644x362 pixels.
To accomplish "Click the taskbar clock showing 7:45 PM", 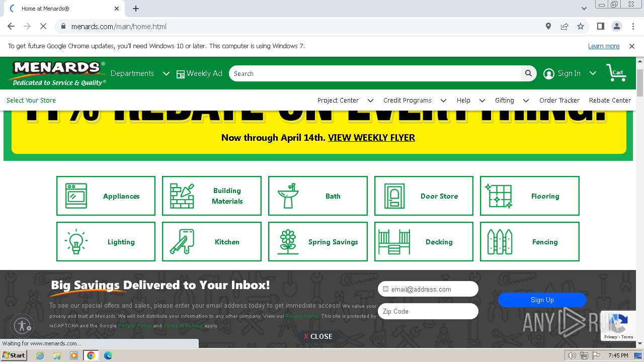I will click(618, 355).
